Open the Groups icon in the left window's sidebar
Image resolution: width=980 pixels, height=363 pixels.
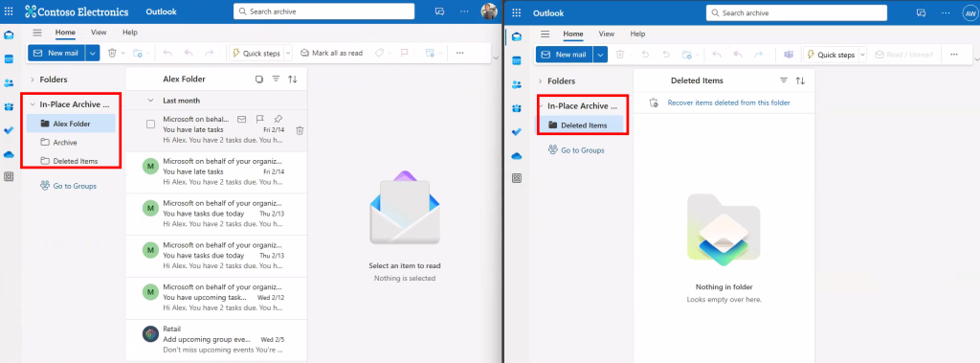pos(9,106)
